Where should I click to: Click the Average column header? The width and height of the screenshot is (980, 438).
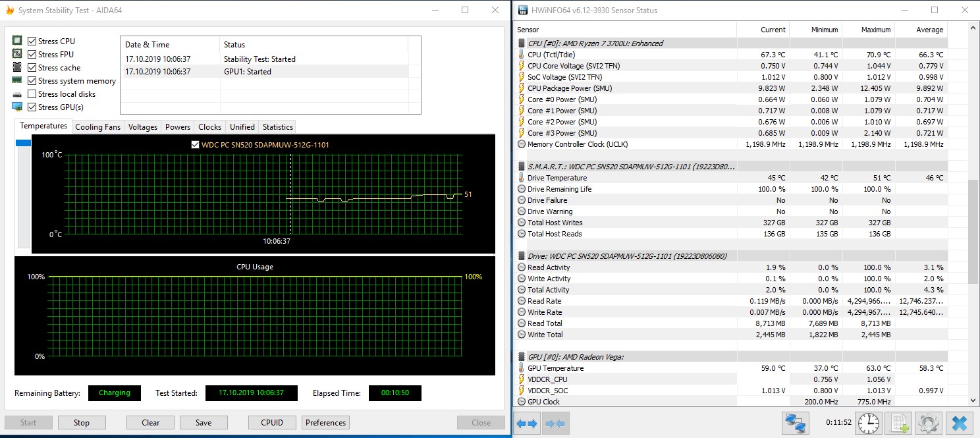(x=921, y=30)
